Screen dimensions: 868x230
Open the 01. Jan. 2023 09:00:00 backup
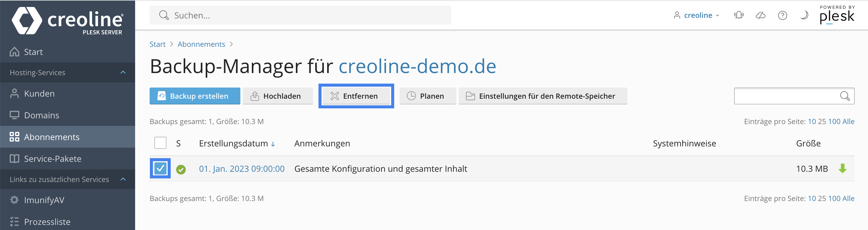242,169
